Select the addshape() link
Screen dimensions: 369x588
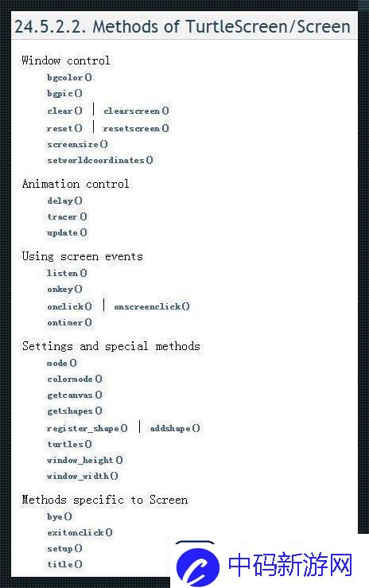pos(175,428)
